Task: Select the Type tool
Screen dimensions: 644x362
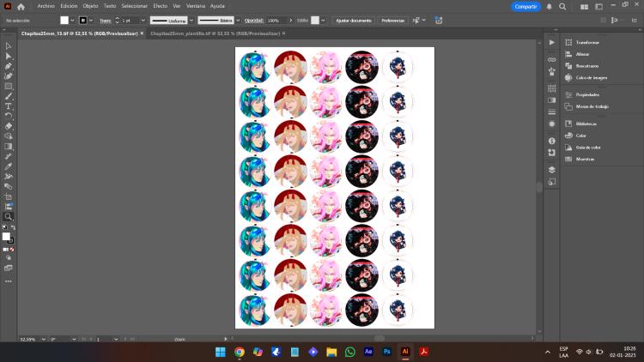Action: (9, 106)
